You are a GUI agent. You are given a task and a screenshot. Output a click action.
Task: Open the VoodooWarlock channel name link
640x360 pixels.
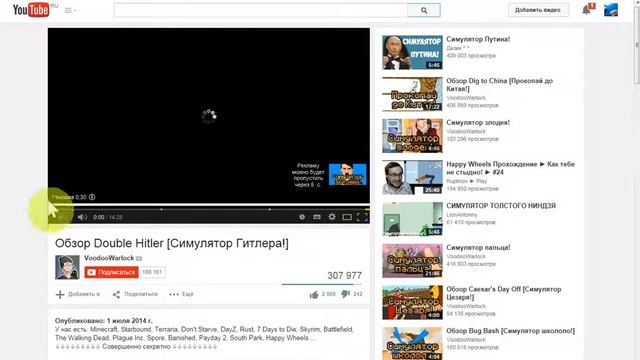[x=109, y=258]
